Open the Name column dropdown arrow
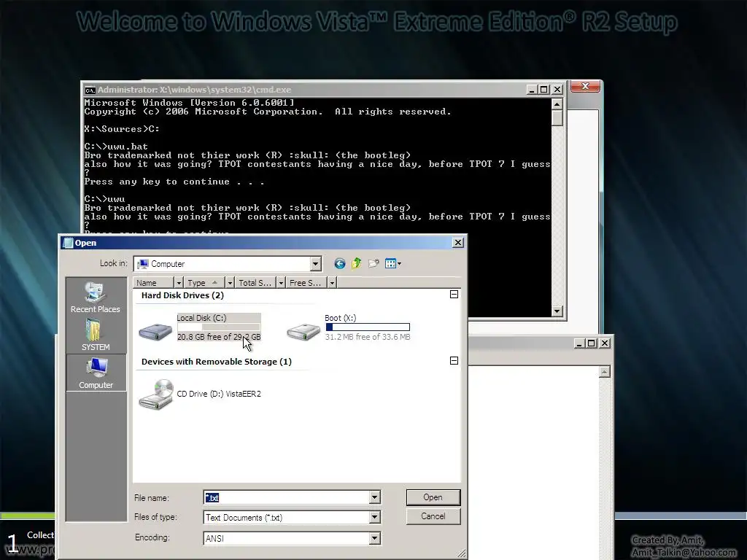Viewport: 747px width, 560px height. click(x=179, y=283)
